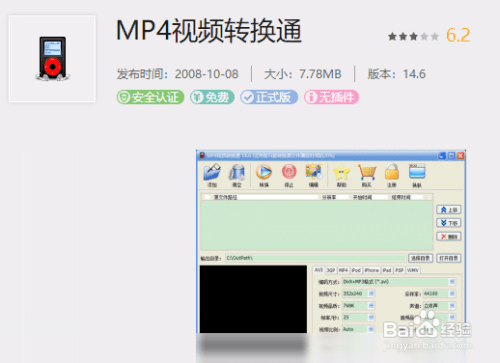
Task: Minimize the converter window
Action: 442,156
